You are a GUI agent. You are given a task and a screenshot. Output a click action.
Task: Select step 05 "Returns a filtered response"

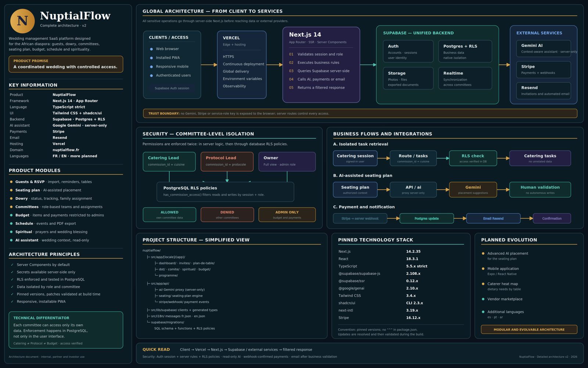317,88
